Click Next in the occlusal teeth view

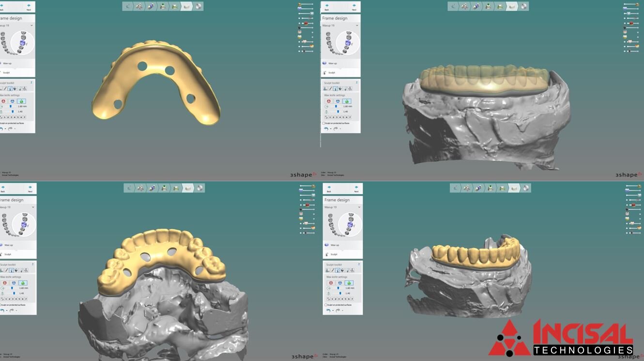tap(30, 188)
